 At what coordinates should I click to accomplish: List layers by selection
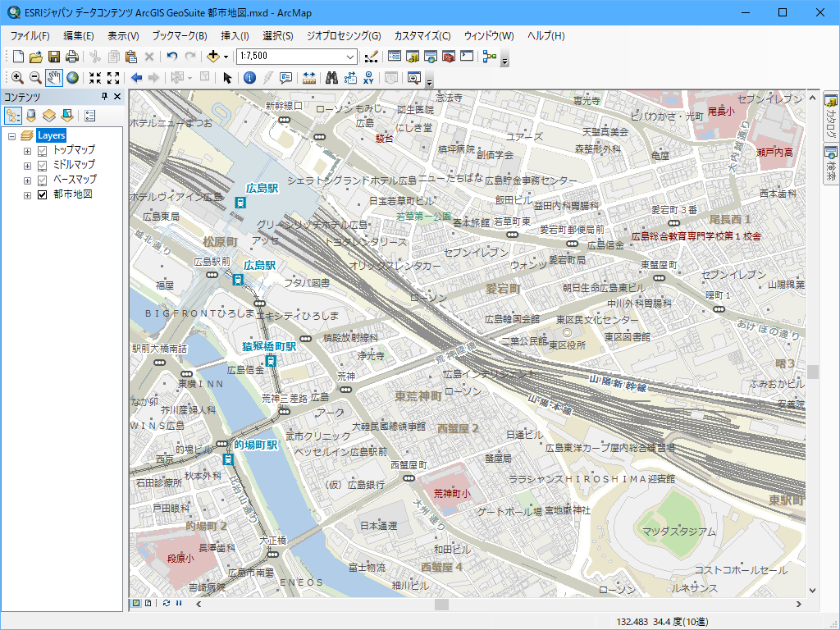pos(67,115)
